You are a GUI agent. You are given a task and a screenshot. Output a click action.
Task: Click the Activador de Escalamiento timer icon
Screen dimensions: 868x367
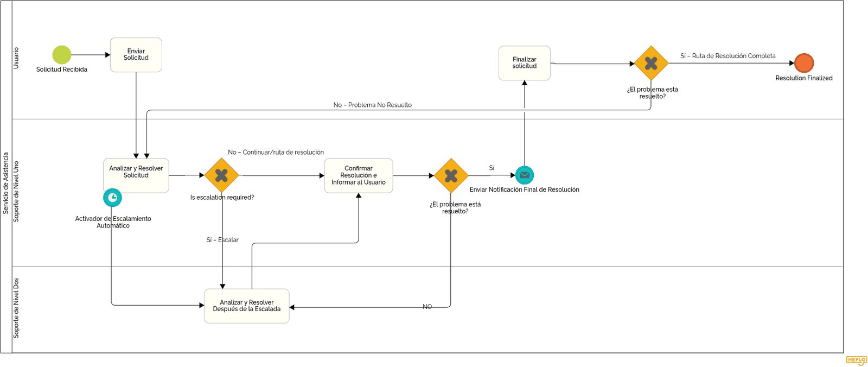112,198
